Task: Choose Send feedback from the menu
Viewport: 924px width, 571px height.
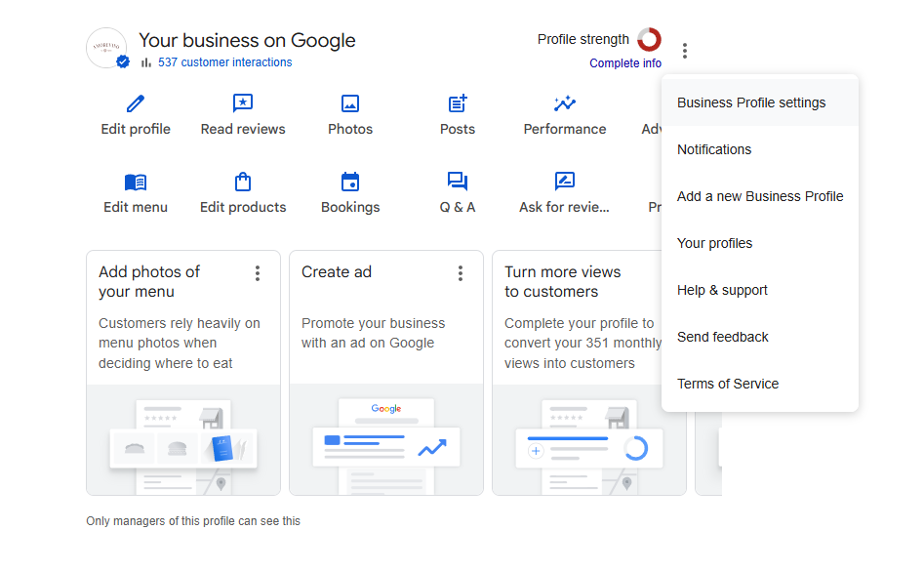Action: pyautogui.click(x=759, y=337)
